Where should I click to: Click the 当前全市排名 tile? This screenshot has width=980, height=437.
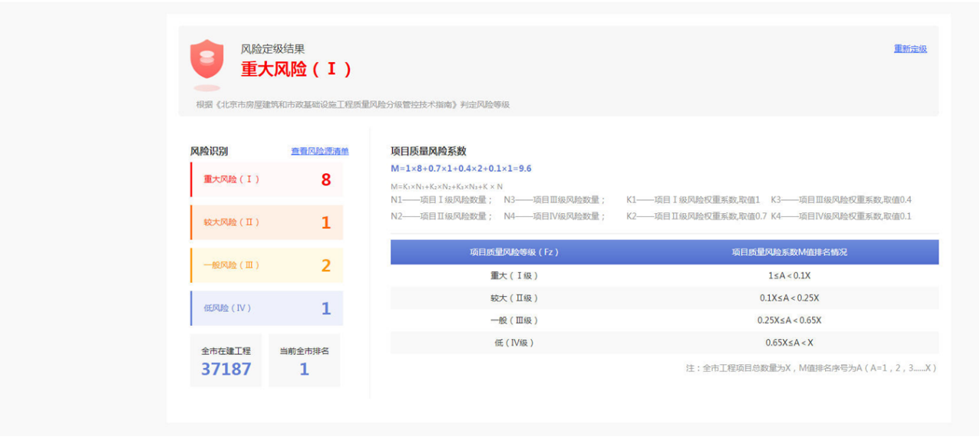(304, 360)
